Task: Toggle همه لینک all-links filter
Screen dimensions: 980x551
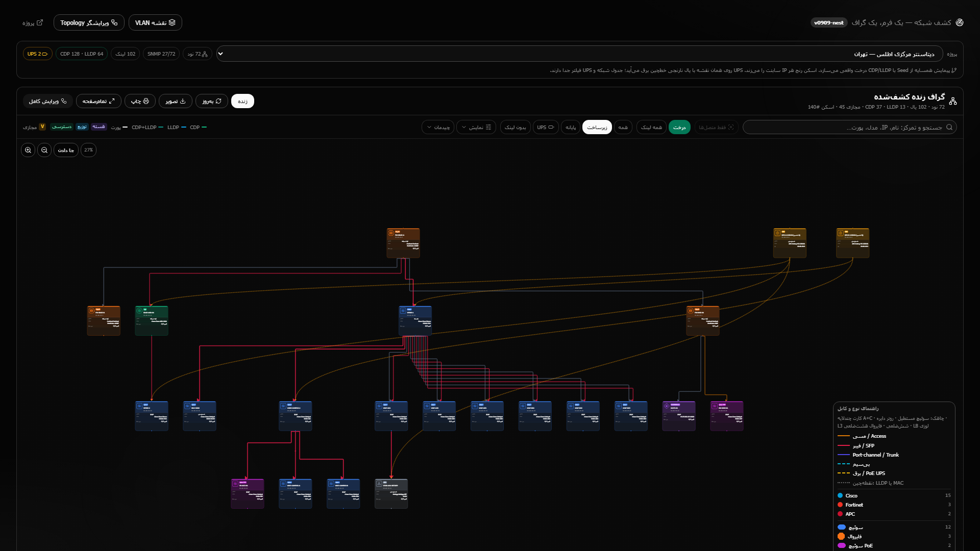Action: pyautogui.click(x=651, y=127)
